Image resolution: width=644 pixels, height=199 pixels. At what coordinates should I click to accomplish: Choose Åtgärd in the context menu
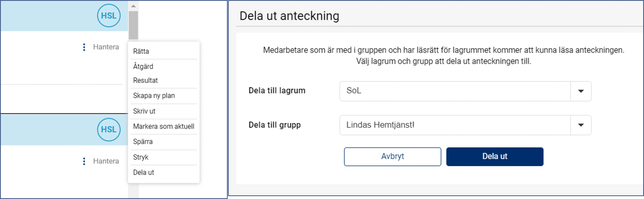point(143,66)
